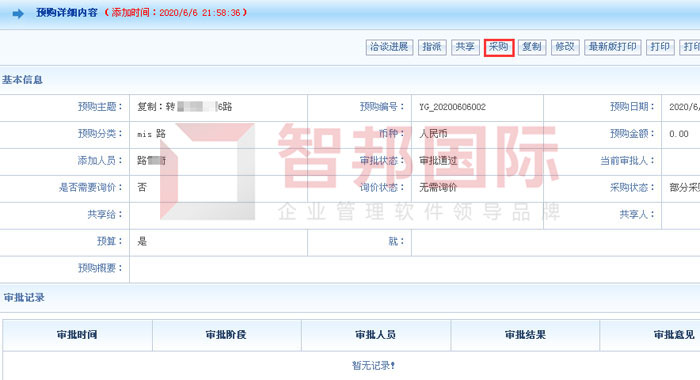Click the 复制 button
This screenshot has width=700, height=380.
click(532, 47)
